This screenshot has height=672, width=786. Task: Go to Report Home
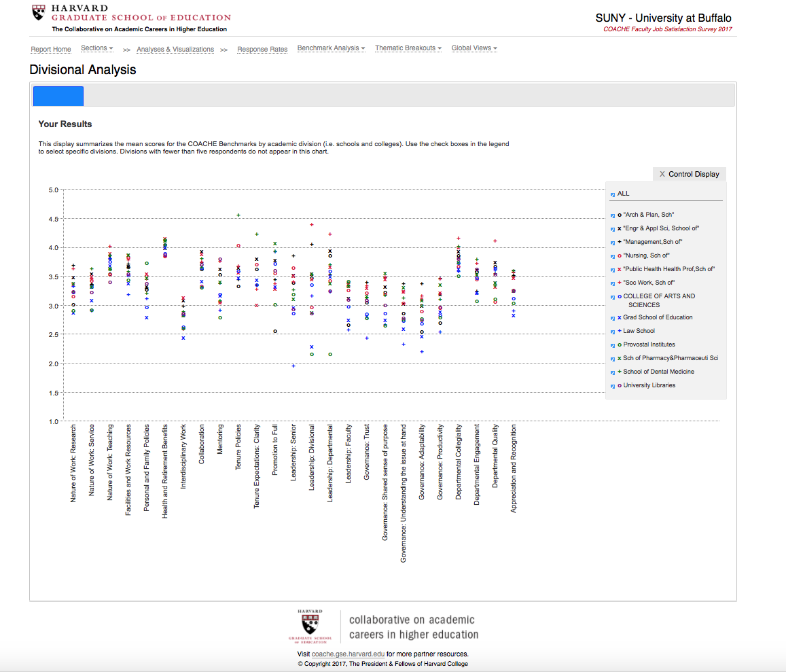point(51,49)
